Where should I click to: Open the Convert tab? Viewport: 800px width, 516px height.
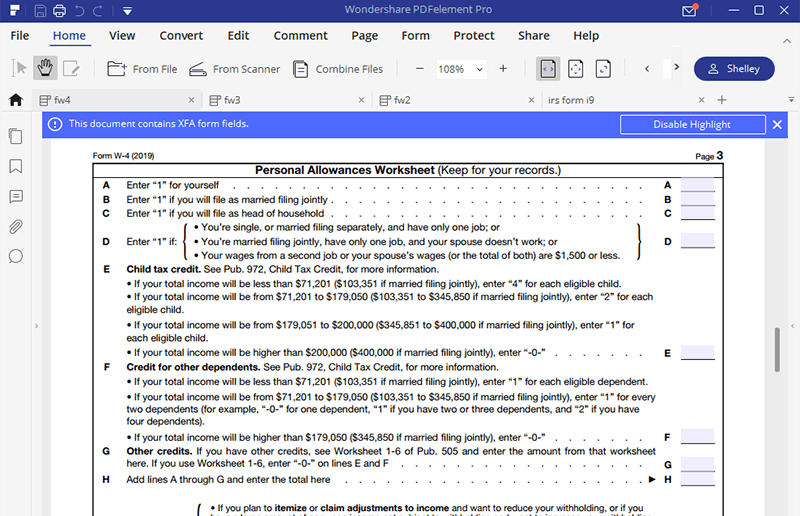(x=181, y=36)
